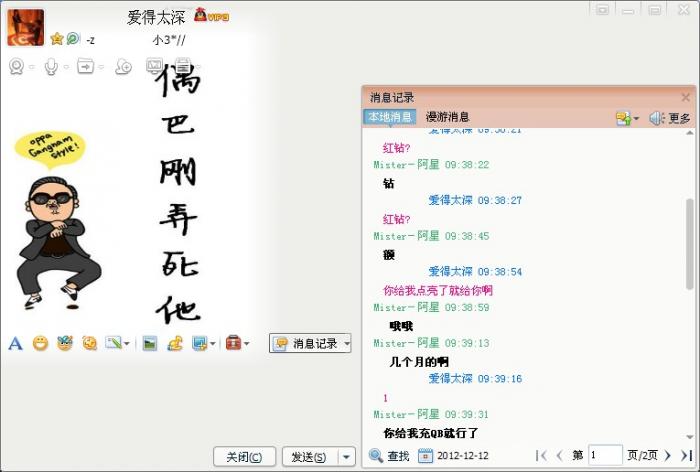Click the message 几个月的啊
The width and height of the screenshot is (700, 472).
419,362
